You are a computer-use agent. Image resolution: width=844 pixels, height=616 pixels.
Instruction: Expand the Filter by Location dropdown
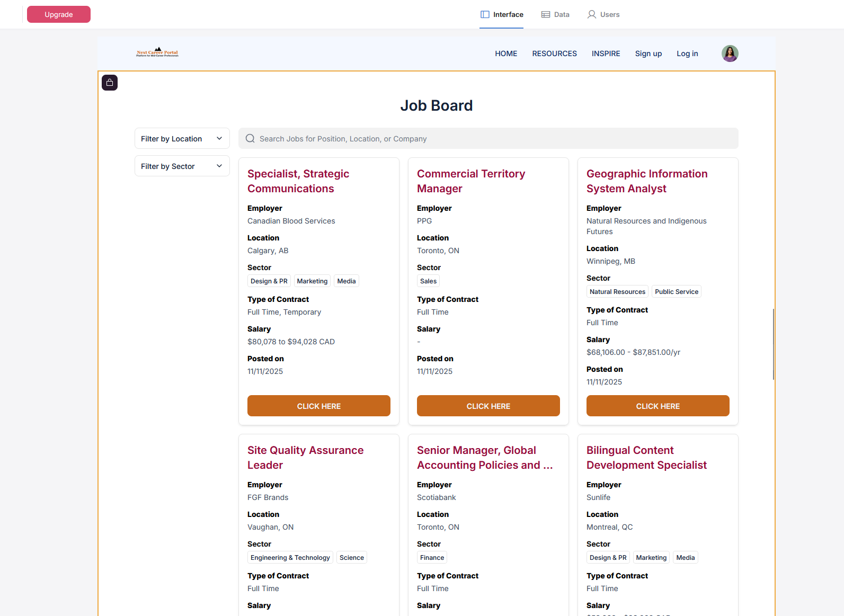[x=182, y=139]
